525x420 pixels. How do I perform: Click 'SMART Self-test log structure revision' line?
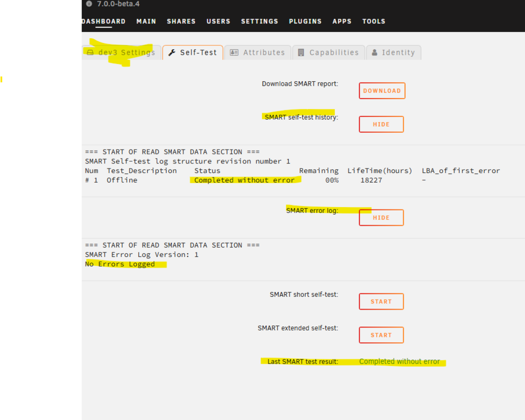point(187,161)
